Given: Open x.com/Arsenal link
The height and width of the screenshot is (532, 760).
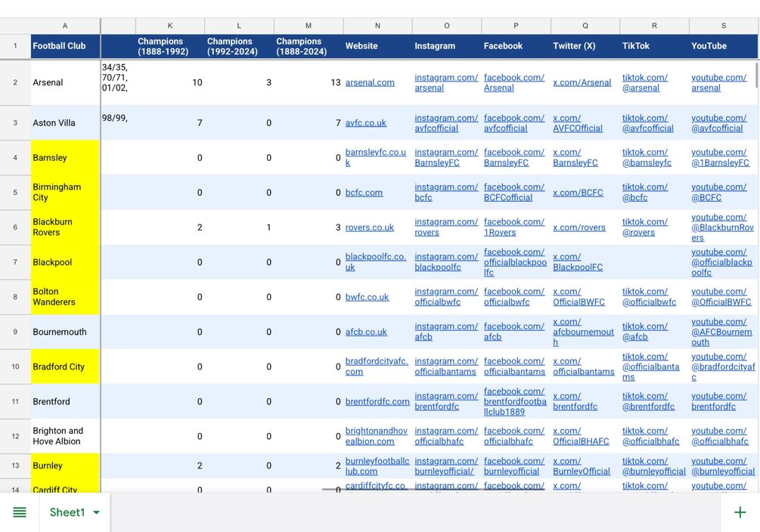Looking at the screenshot, I should tap(582, 82).
